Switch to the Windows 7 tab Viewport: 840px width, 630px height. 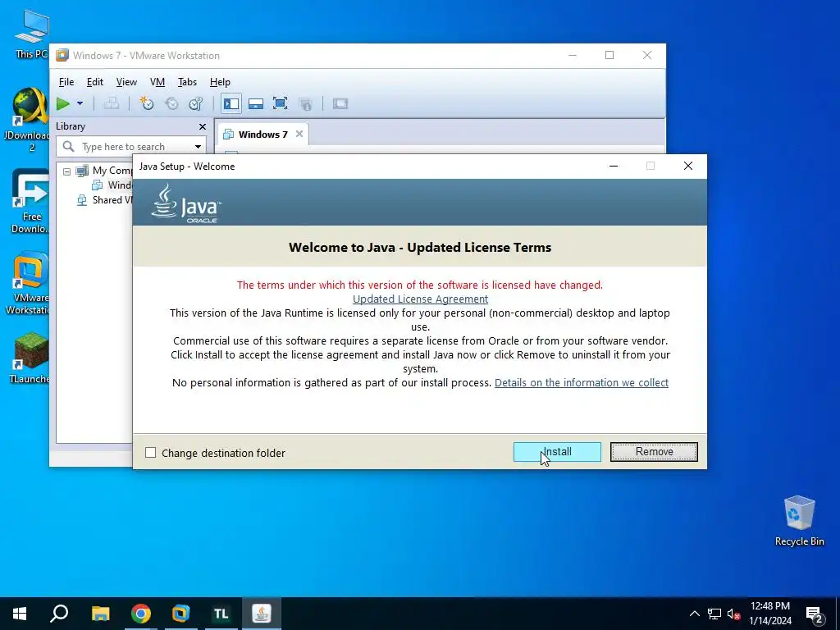[x=262, y=135]
